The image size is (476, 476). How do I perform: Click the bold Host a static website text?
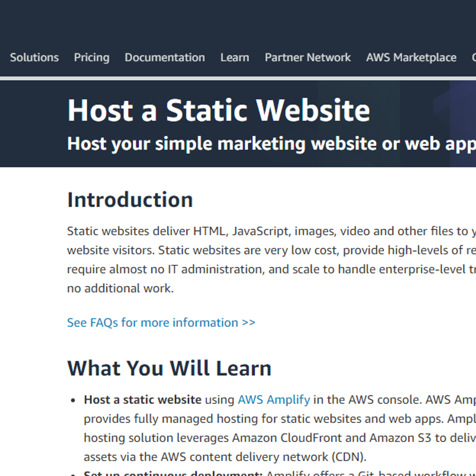pyautogui.click(x=142, y=399)
